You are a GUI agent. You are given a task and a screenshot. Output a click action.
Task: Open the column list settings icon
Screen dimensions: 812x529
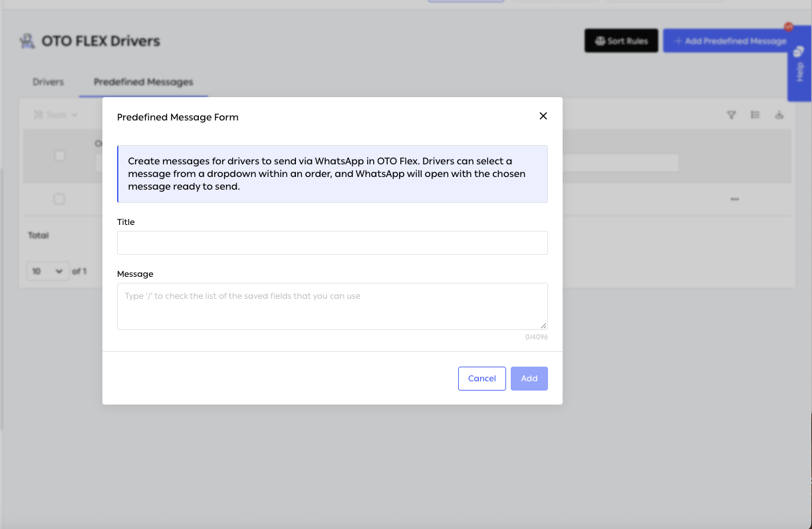(755, 115)
